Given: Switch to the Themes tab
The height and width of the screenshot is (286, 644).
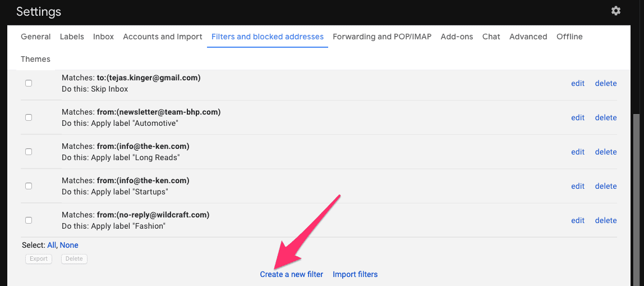Looking at the screenshot, I should point(35,59).
